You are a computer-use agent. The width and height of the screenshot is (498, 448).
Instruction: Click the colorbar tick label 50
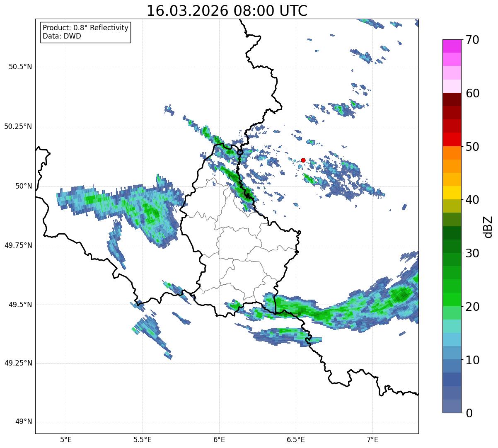472,147
